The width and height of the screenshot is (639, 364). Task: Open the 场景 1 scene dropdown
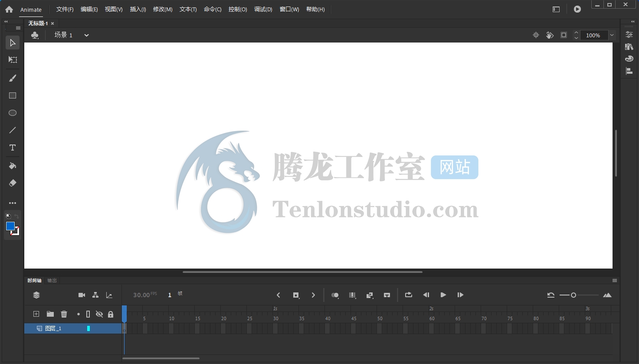pos(86,35)
